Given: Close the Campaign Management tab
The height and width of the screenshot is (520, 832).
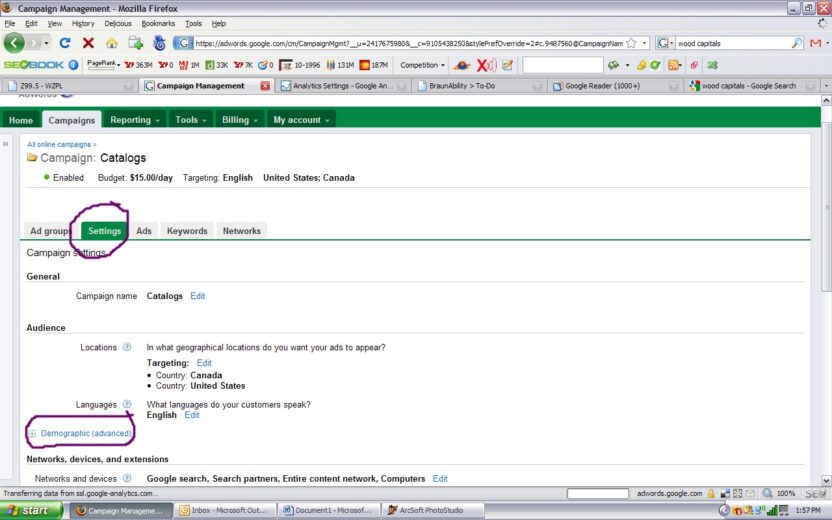Looking at the screenshot, I should (x=265, y=86).
